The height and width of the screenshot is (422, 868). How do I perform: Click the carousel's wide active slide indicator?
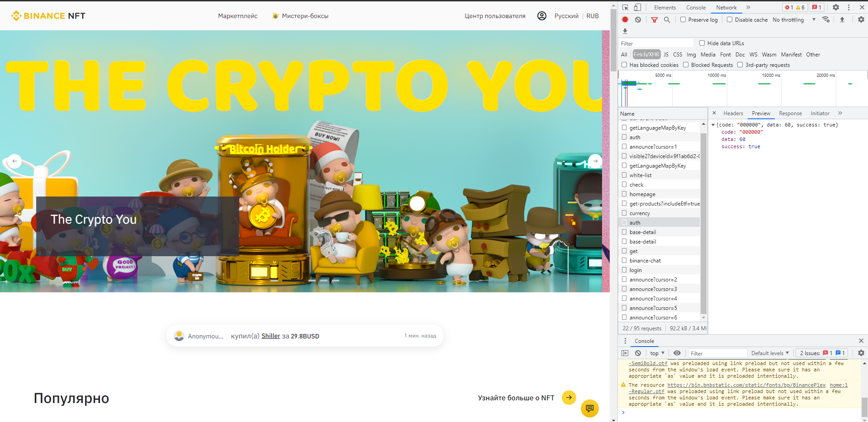(x=293, y=281)
